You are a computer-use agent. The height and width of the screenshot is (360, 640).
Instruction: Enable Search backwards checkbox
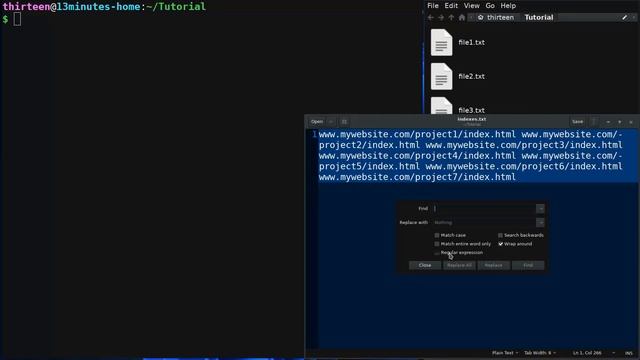(500, 236)
